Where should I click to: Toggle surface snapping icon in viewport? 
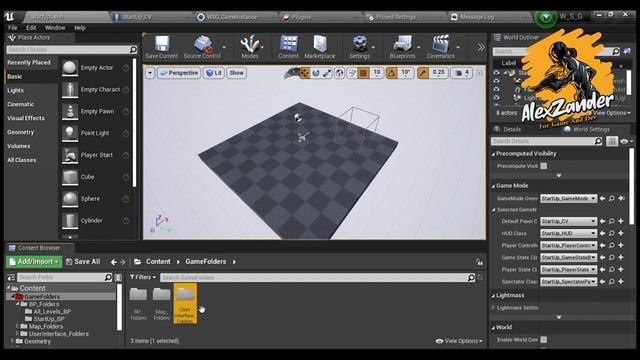352,73
